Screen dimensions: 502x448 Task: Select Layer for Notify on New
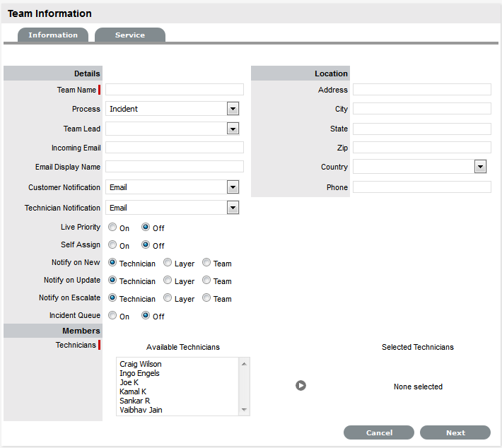pyautogui.click(x=168, y=263)
